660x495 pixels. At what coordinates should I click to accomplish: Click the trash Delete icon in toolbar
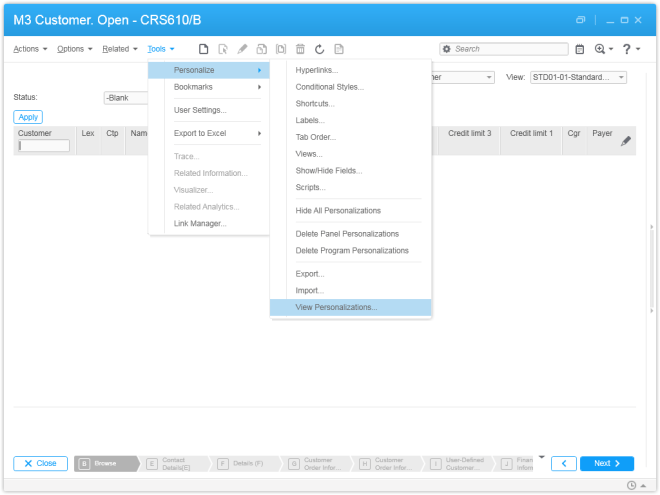click(300, 49)
